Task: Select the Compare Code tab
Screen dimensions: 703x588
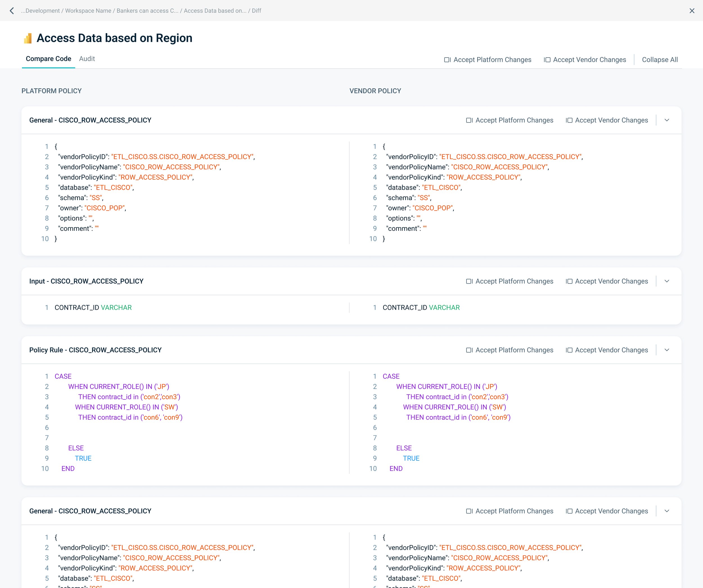Action: pyautogui.click(x=48, y=58)
